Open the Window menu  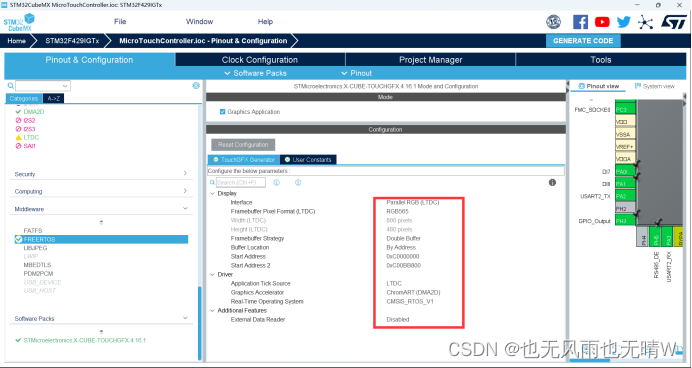[x=199, y=22]
